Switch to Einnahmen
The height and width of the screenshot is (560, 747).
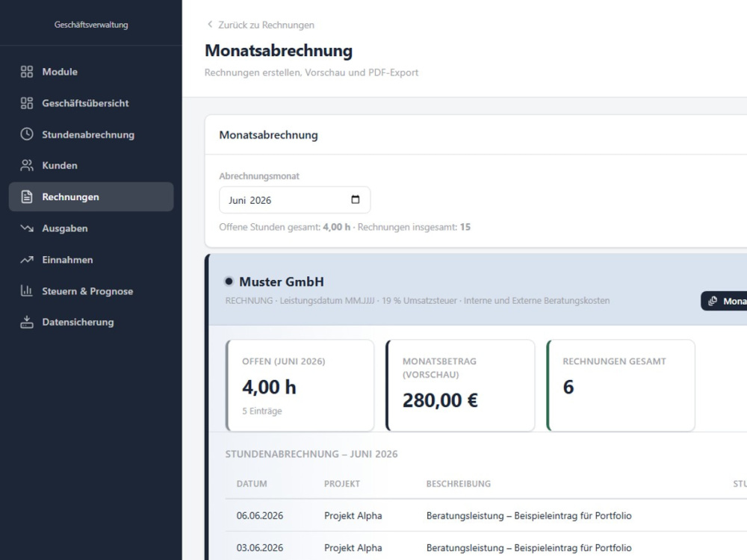point(91,260)
